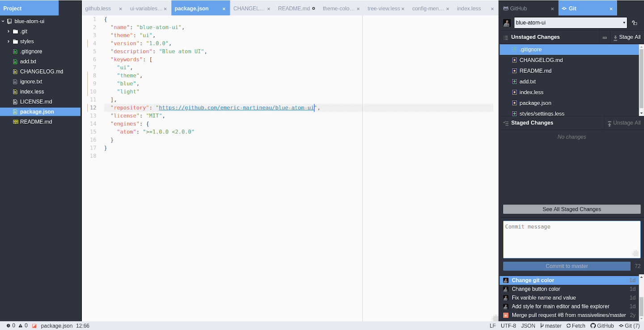Screen dimensions: 644x330
Task: Click the Git (7) status bar item
Action: (629, 326)
